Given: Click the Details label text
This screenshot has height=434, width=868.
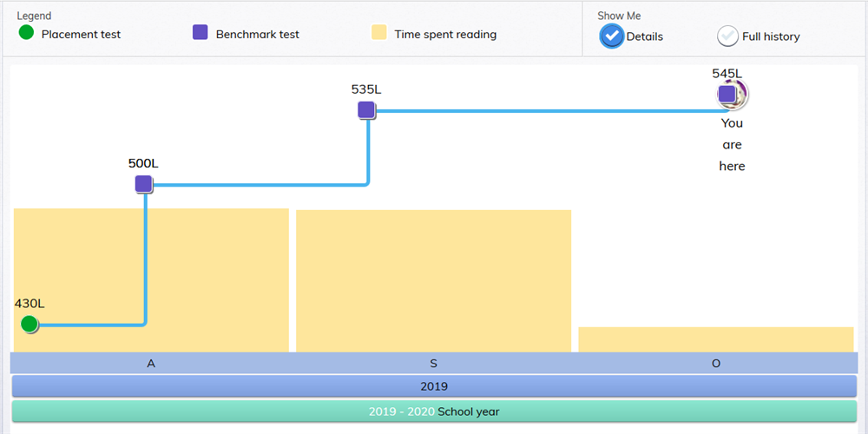Looking at the screenshot, I should point(645,36).
